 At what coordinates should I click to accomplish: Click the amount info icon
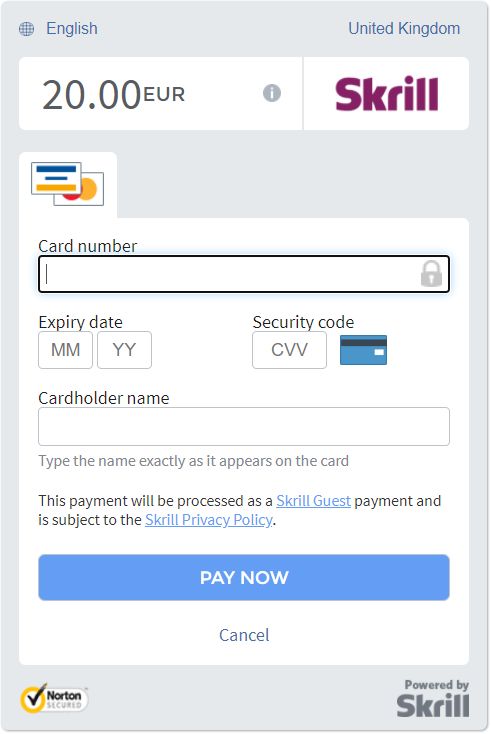click(272, 93)
